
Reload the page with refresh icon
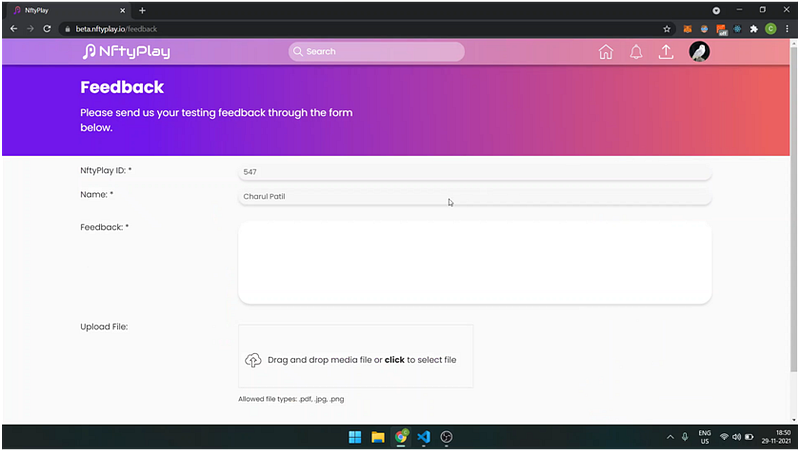(x=47, y=29)
